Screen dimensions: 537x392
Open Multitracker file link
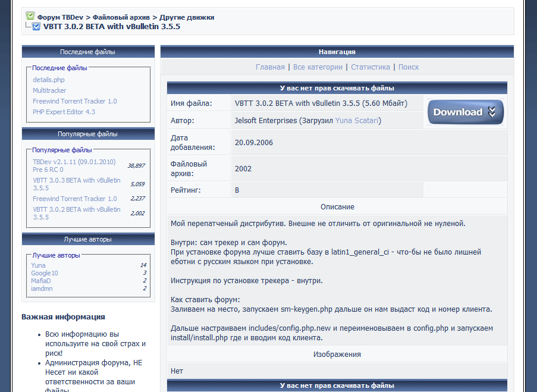pos(49,90)
